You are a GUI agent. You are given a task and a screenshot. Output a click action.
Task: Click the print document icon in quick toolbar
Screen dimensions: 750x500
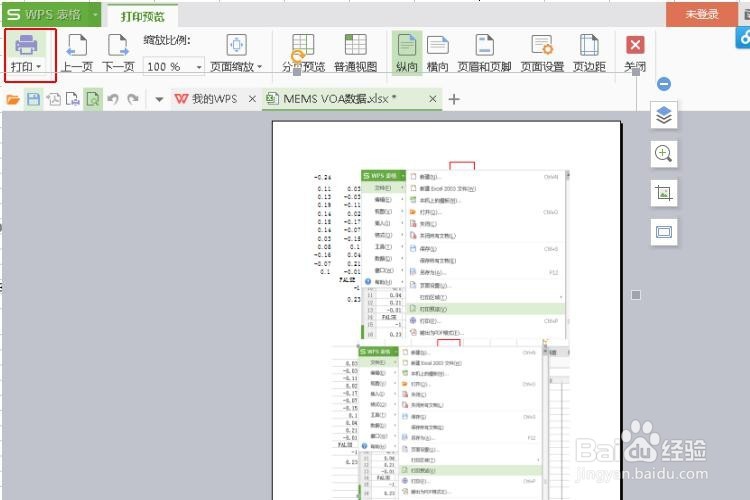coord(73,99)
